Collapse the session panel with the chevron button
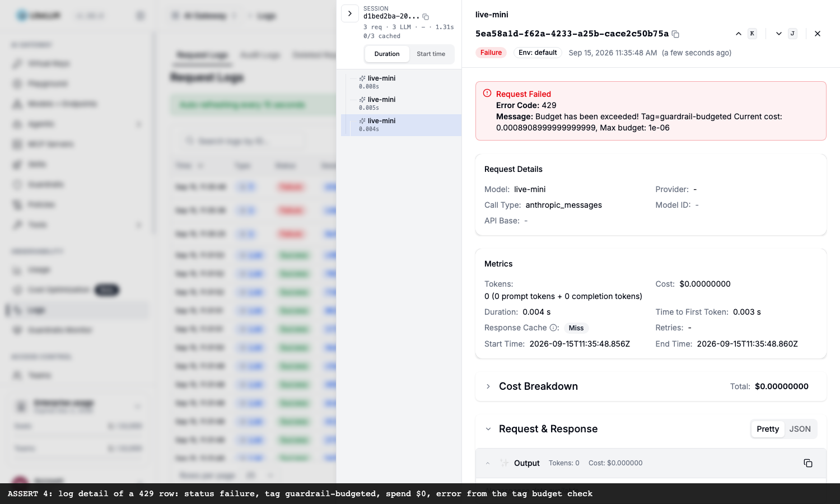Image resolution: width=840 pixels, height=504 pixels. coord(350,13)
